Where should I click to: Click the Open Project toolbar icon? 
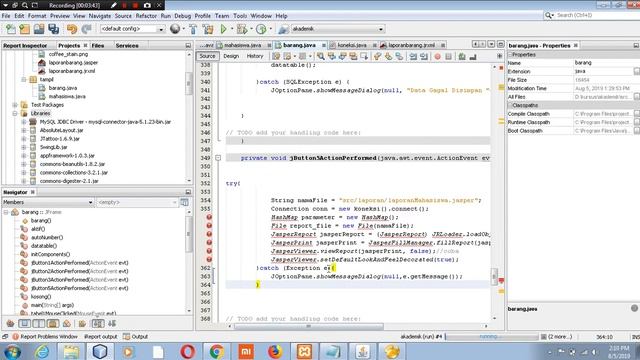pyautogui.click(x=39, y=29)
